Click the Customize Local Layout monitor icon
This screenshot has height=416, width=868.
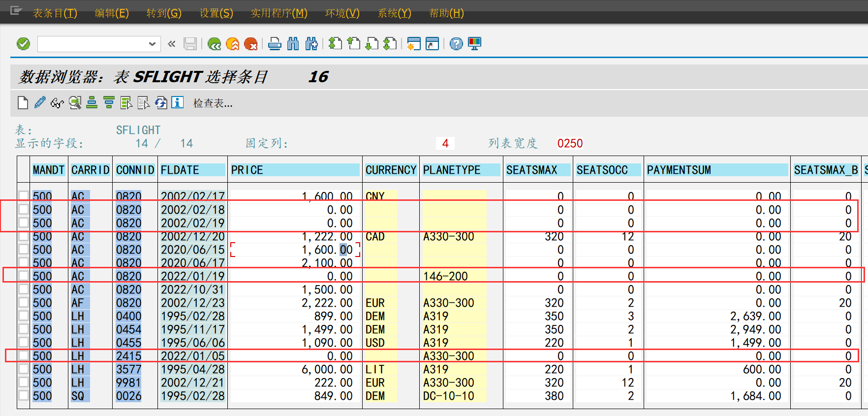pos(475,44)
